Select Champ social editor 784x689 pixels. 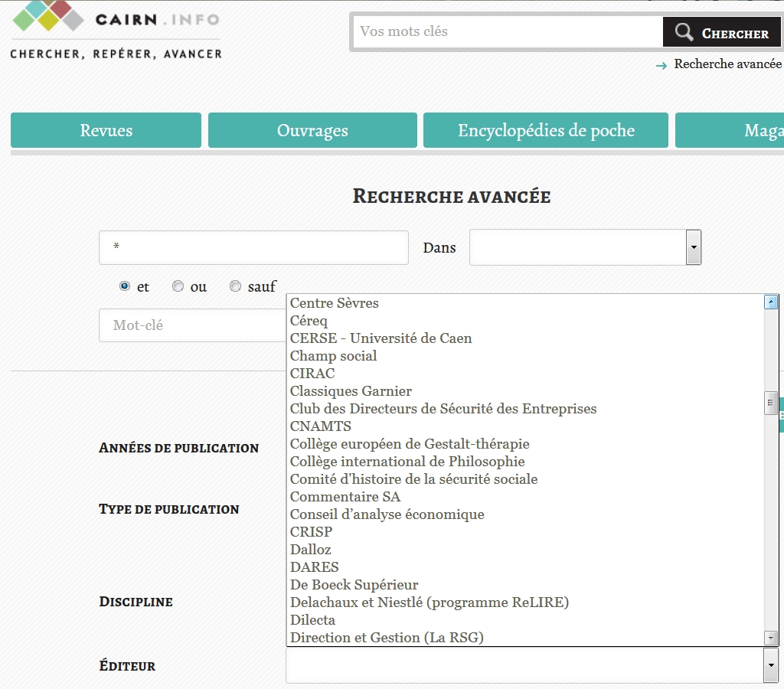click(x=525, y=355)
